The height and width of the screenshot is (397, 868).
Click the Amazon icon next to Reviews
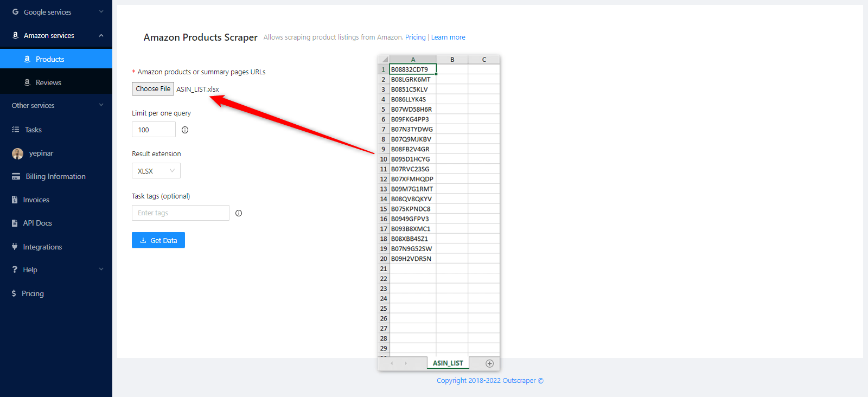[27, 82]
